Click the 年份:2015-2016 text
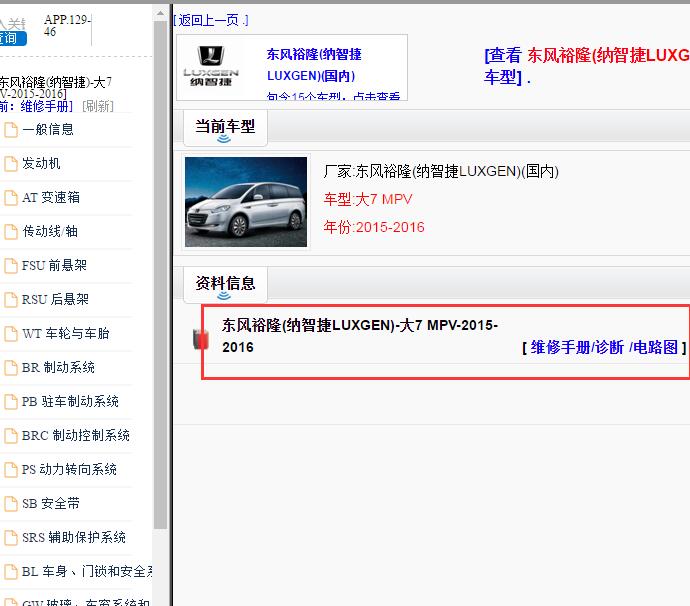690x606 pixels. coord(374,228)
